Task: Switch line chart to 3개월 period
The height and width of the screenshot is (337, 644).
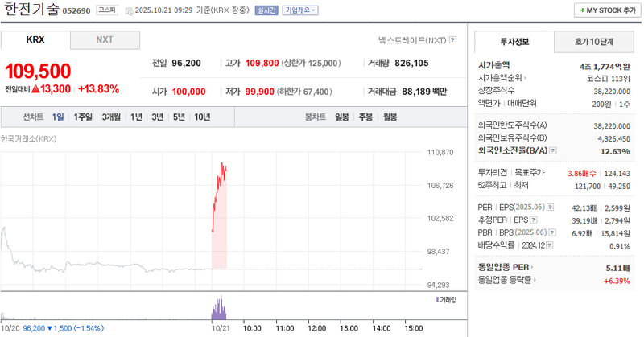Action: tap(110, 117)
